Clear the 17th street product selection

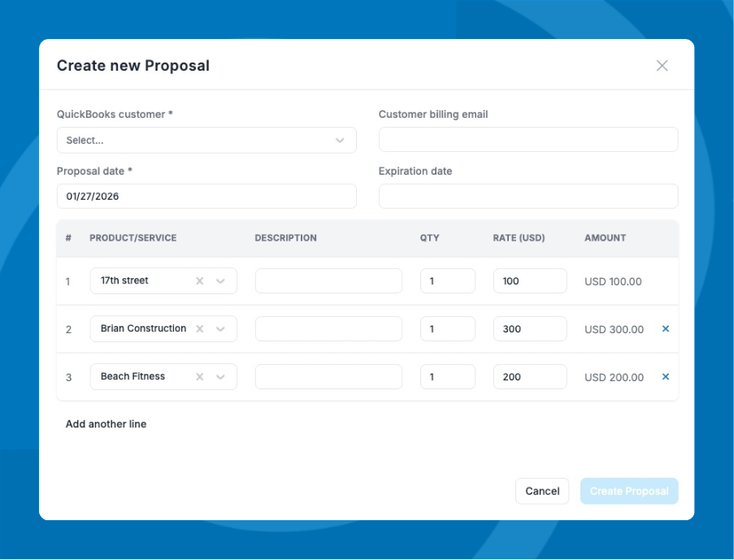pos(200,281)
